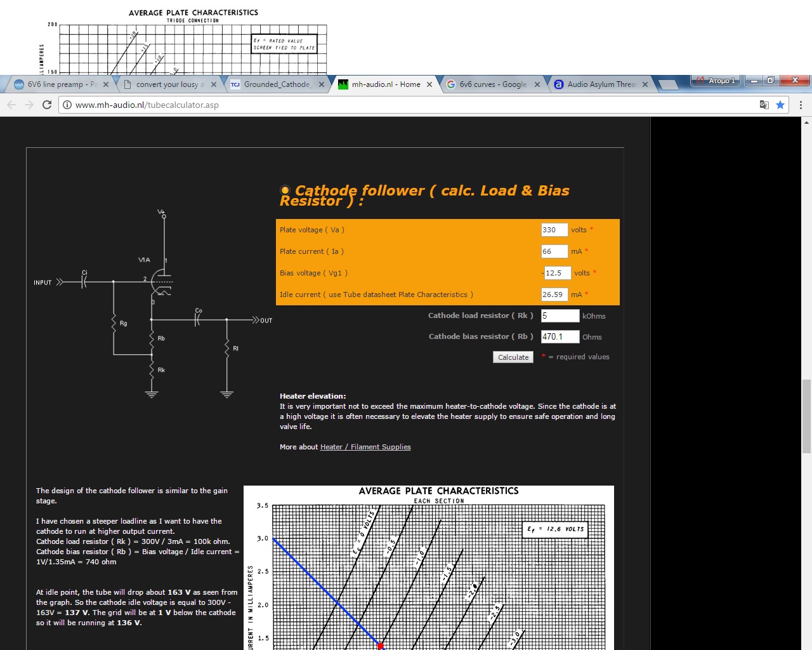Click the 'Plate voltage ( Va )' label
Image resolution: width=812 pixels, height=650 pixels.
(x=312, y=230)
